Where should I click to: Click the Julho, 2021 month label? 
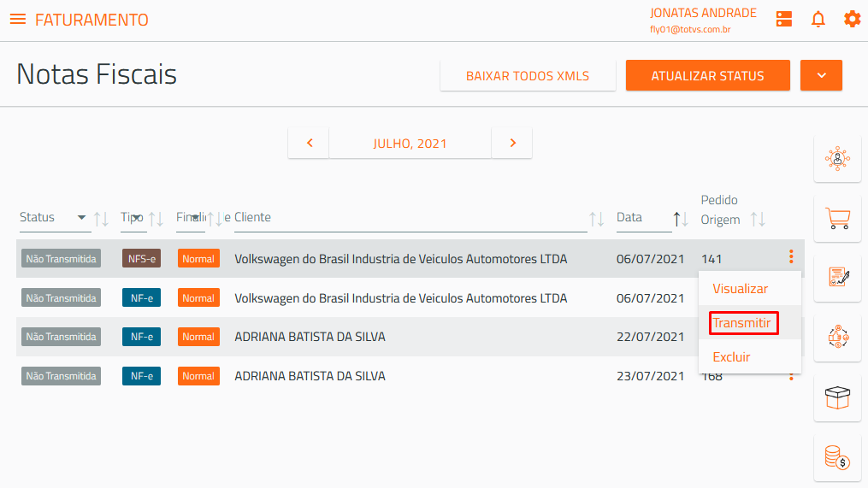coord(410,144)
